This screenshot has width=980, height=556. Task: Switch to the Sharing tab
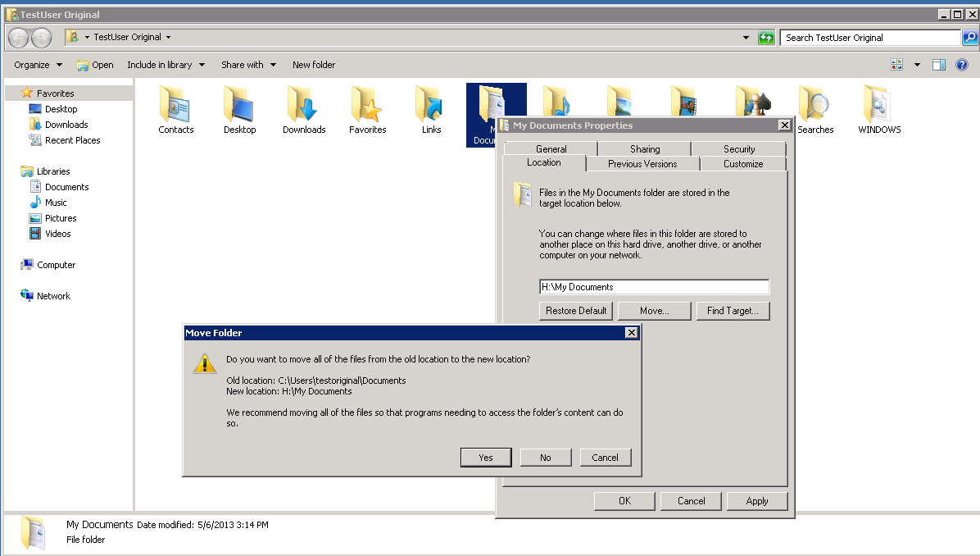(x=644, y=149)
